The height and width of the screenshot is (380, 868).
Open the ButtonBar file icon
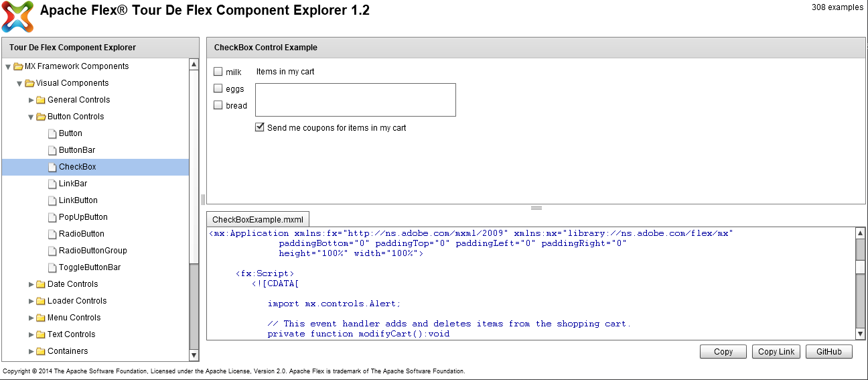53,150
